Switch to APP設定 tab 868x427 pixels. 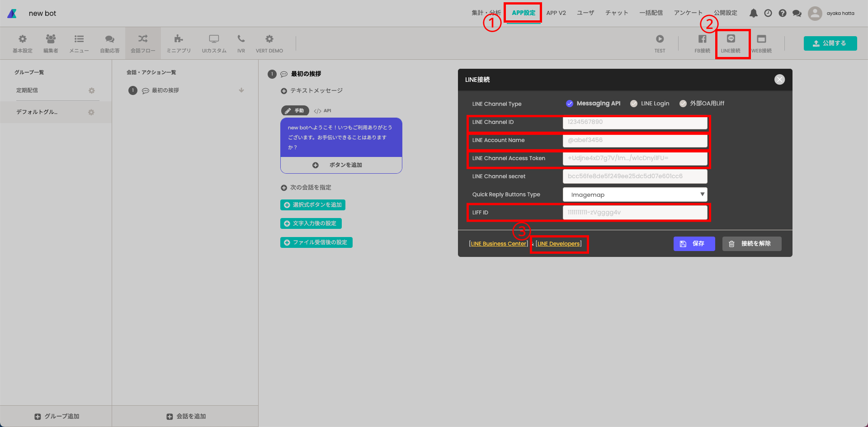(524, 13)
